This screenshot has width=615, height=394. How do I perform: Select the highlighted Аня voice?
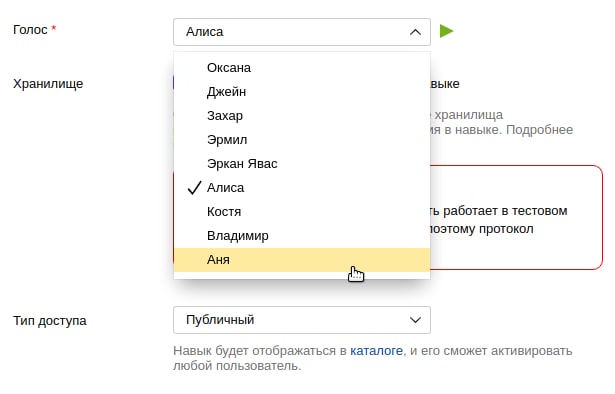(x=302, y=260)
